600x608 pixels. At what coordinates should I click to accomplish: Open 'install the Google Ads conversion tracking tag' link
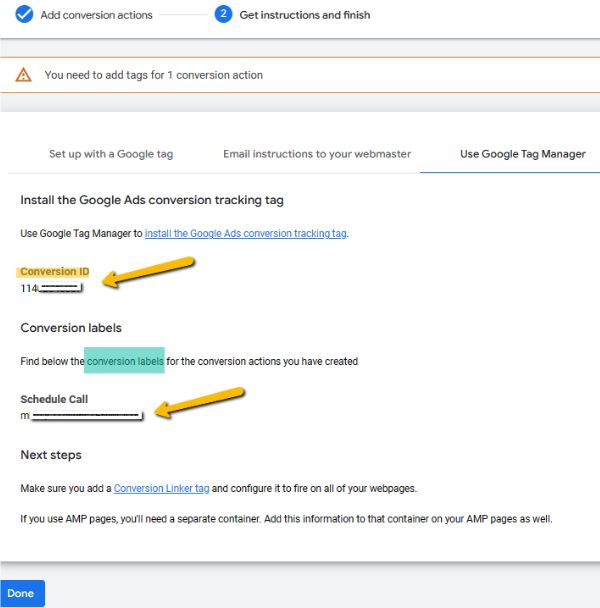coord(246,233)
